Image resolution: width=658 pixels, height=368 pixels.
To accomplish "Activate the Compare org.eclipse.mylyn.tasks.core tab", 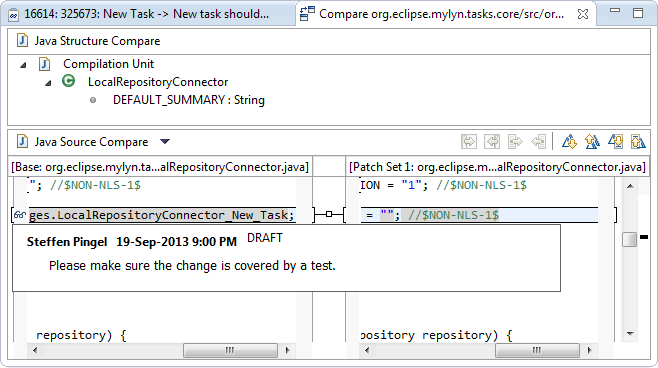I will [441, 14].
